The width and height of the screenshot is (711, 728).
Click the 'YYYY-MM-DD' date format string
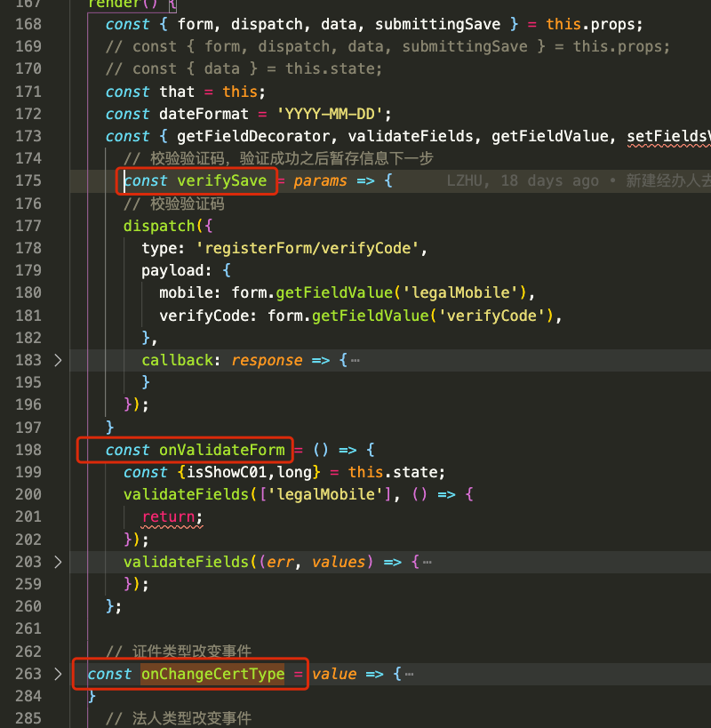[333, 114]
